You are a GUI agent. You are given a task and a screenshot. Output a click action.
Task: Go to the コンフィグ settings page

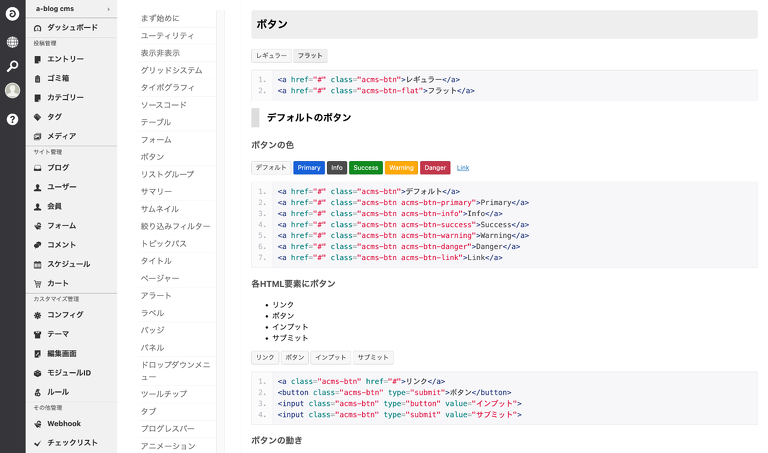pyautogui.click(x=65, y=314)
